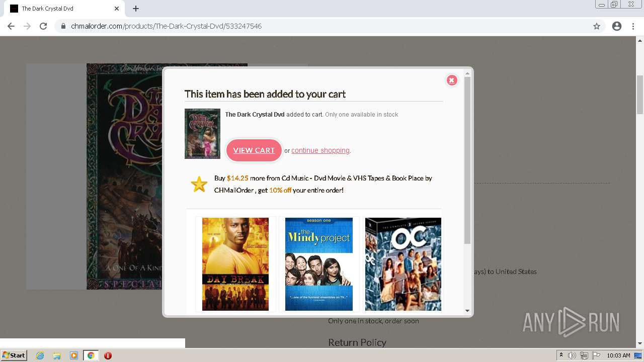Screen dimensions: 644x362
Task: Click the popup scrollbar down arrow
Action: tap(467, 311)
